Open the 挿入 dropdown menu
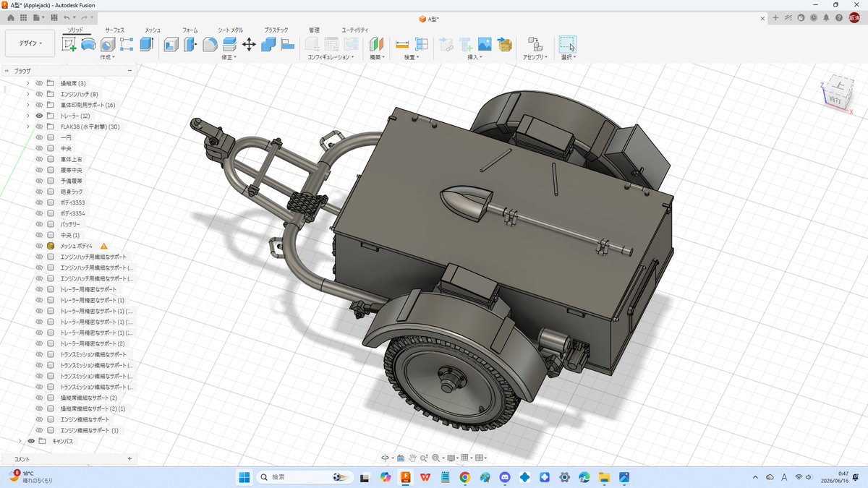The image size is (868, 488). 475,56
